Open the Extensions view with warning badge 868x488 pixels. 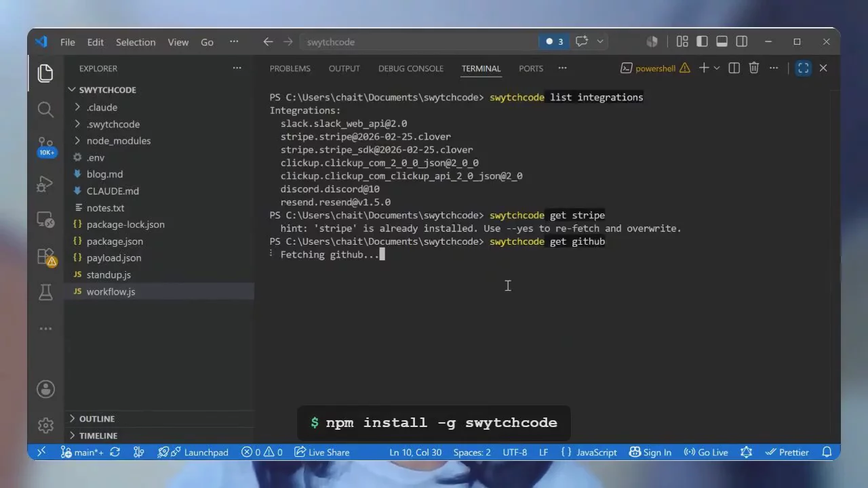click(46, 258)
